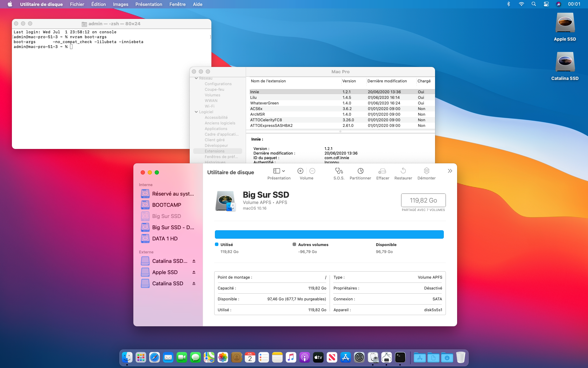Click the 119,82 Go capacity box
The width and height of the screenshot is (588, 368).
[423, 200]
